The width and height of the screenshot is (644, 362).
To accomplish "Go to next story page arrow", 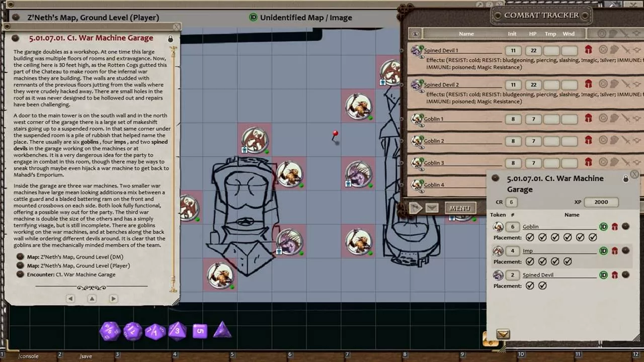I will tap(114, 299).
